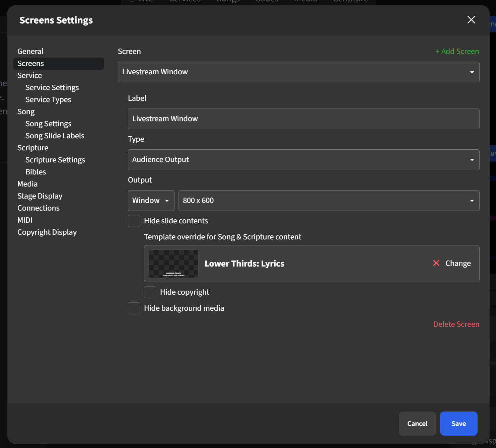This screenshot has width=496, height=448.
Task: Close the Screens Settings dialog
Action: click(471, 20)
